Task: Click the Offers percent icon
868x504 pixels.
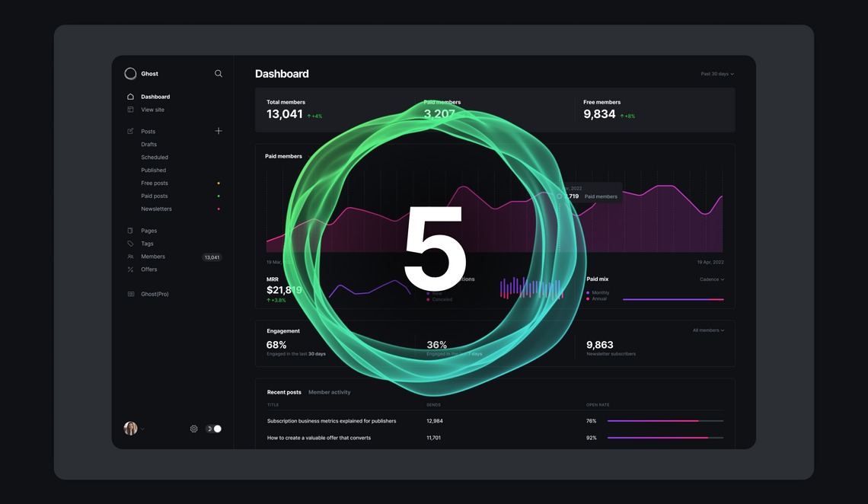Action: point(130,269)
